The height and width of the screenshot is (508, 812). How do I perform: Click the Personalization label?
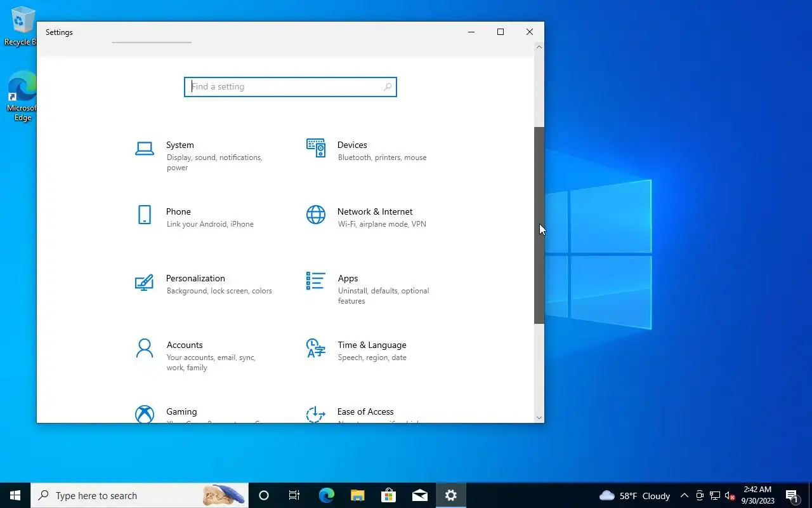pyautogui.click(x=195, y=278)
